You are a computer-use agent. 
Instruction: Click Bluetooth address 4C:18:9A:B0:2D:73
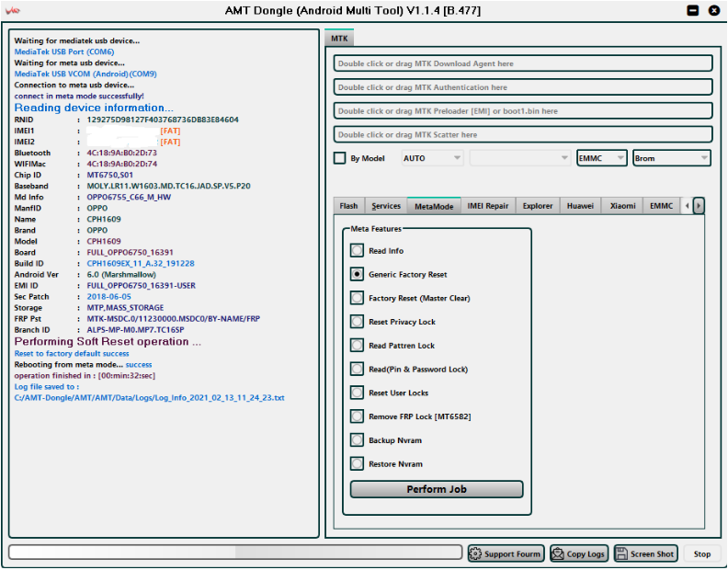tap(122, 153)
